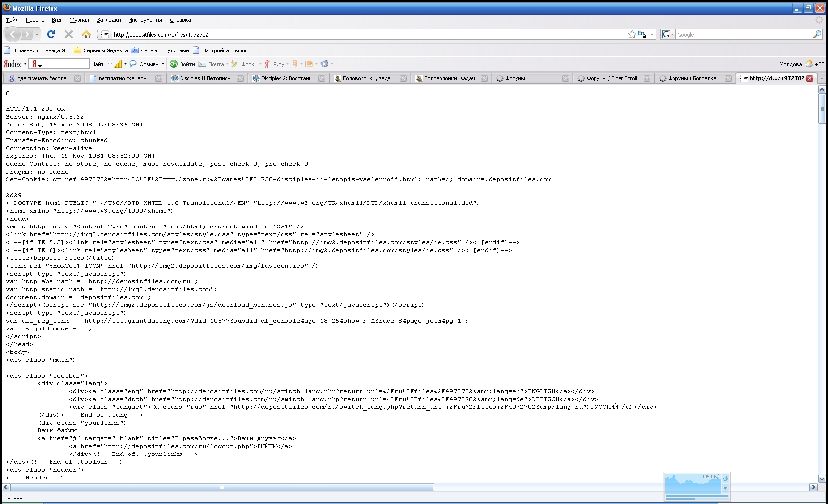Open the Вид menu
This screenshot has height=504, width=828.
pos(57,20)
